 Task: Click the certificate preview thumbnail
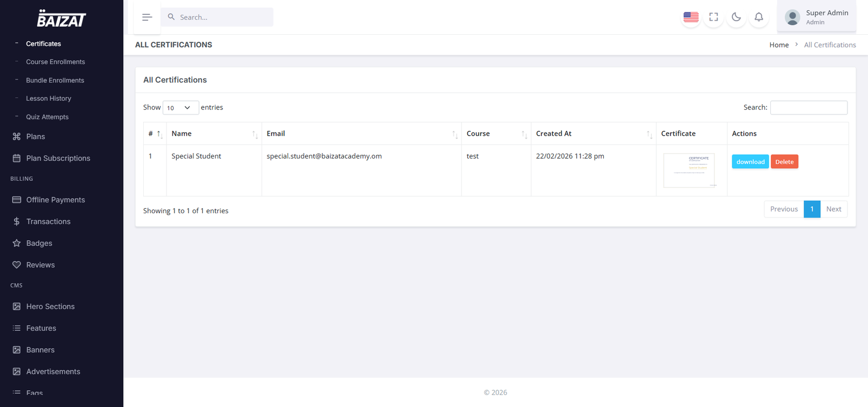(x=689, y=170)
